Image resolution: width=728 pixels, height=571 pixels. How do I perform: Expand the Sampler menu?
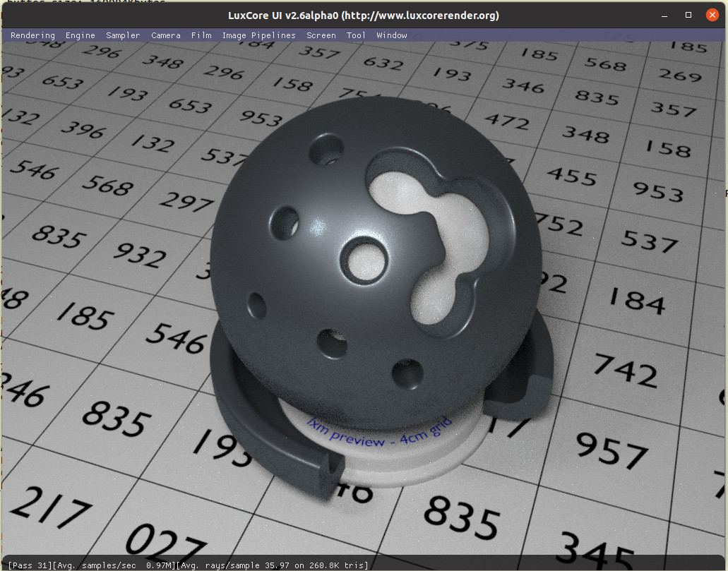click(x=123, y=35)
